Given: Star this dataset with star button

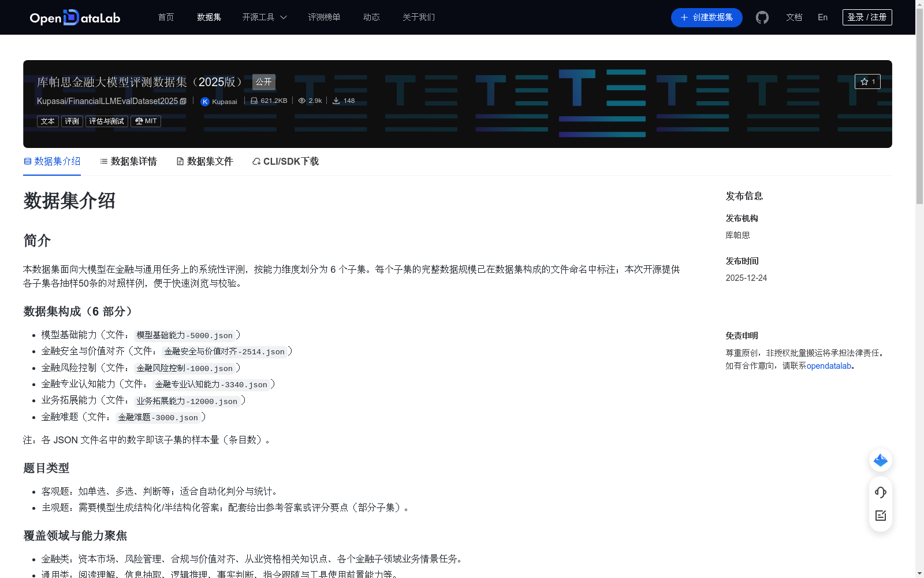Looking at the screenshot, I should pyautogui.click(x=867, y=81).
